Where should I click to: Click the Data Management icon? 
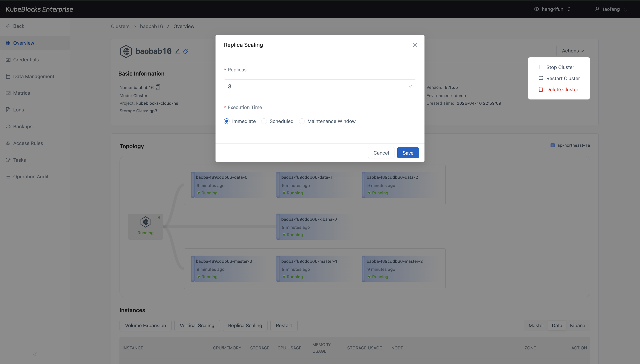pyautogui.click(x=8, y=76)
